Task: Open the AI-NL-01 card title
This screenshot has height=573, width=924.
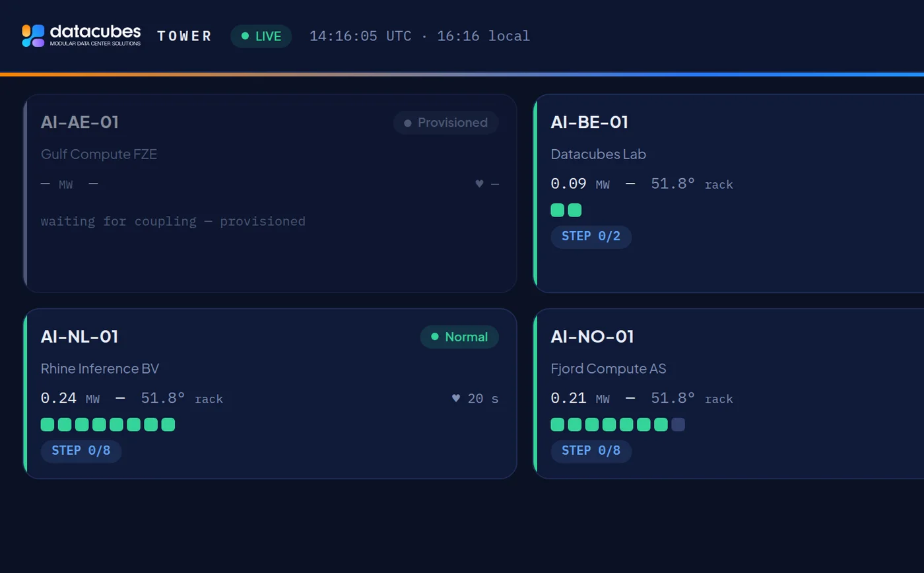Action: [x=80, y=337]
